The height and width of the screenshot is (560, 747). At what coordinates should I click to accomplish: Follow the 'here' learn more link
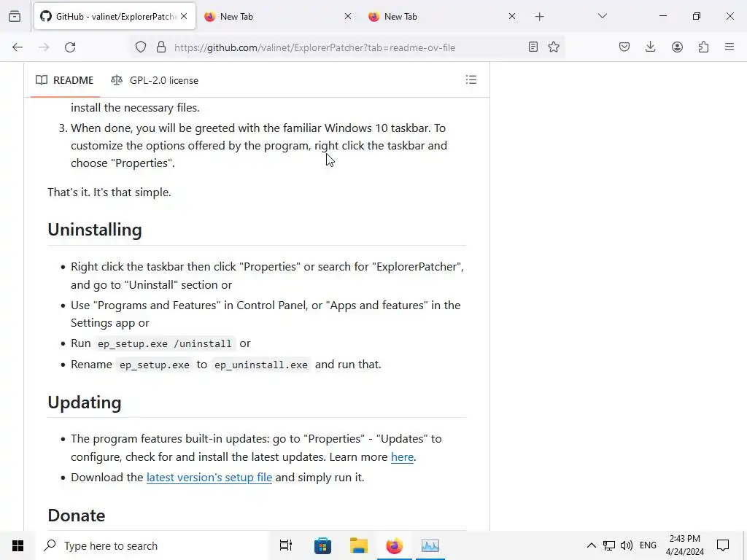click(402, 457)
